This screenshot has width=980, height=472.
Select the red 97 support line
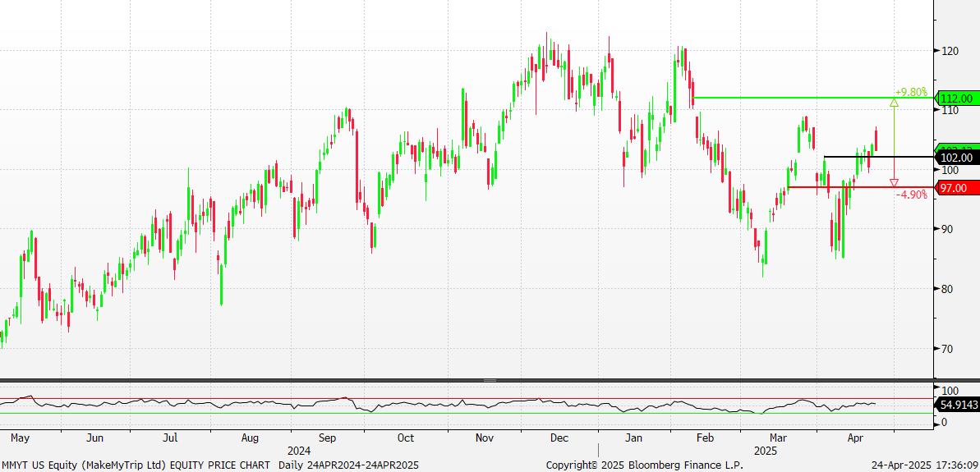[838, 187]
